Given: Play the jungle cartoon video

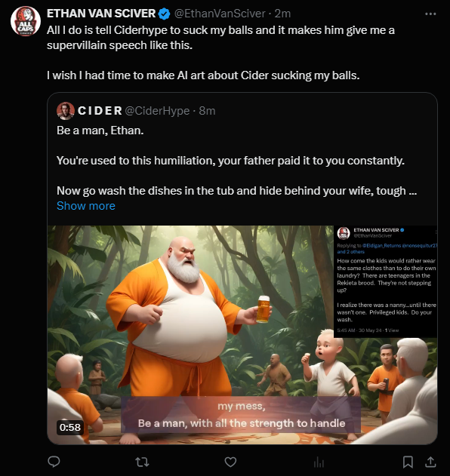Looking at the screenshot, I should 242,335.
